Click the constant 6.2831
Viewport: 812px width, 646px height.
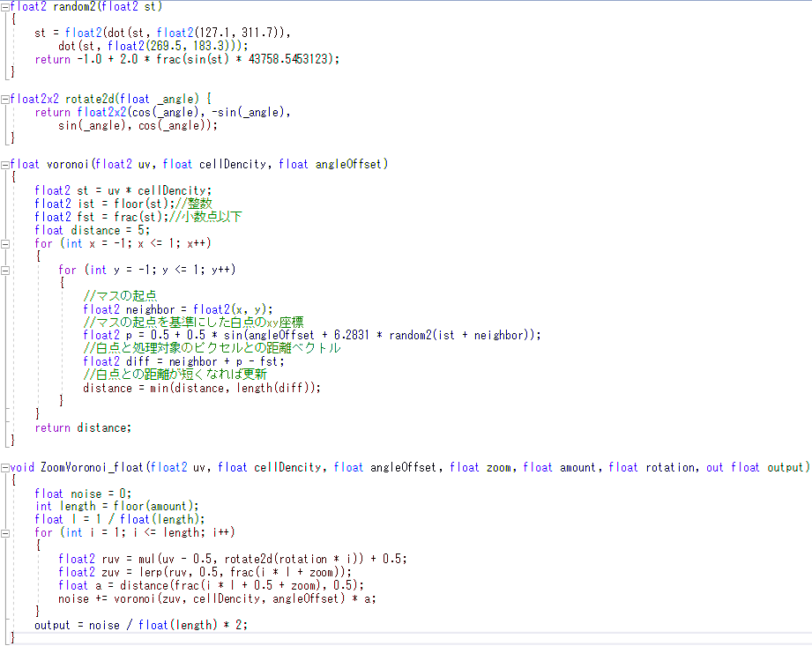[x=352, y=336]
